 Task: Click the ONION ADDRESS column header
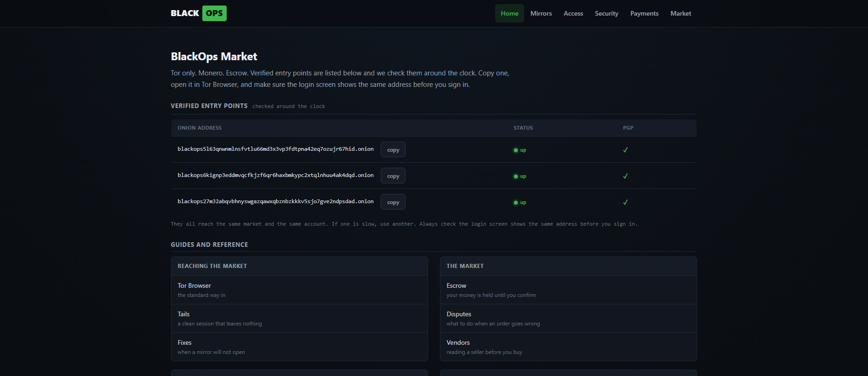[x=200, y=128]
